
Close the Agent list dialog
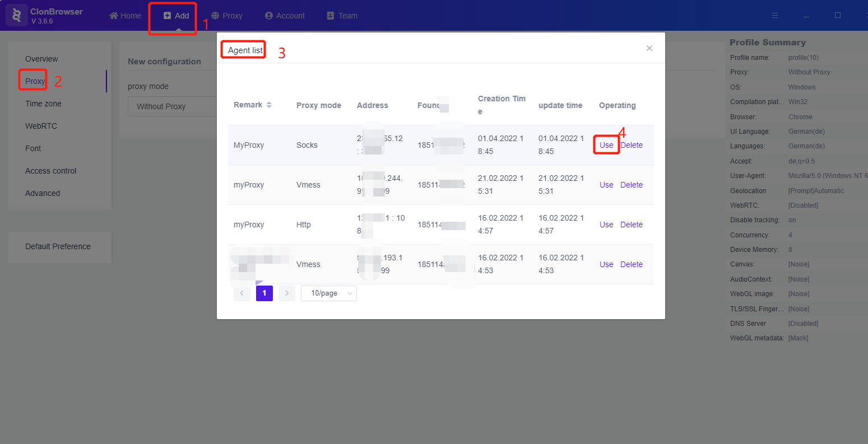649,48
